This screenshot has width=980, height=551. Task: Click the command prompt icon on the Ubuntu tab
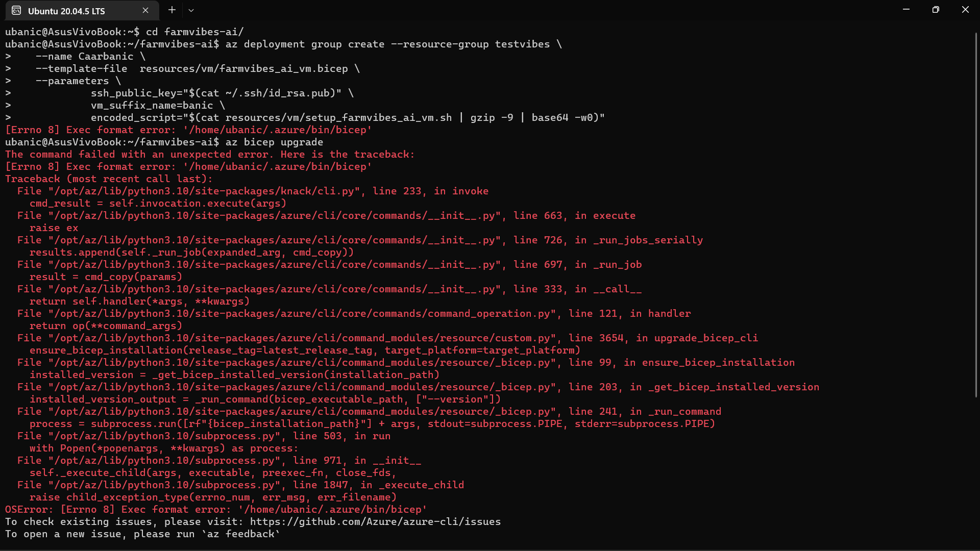(x=16, y=10)
